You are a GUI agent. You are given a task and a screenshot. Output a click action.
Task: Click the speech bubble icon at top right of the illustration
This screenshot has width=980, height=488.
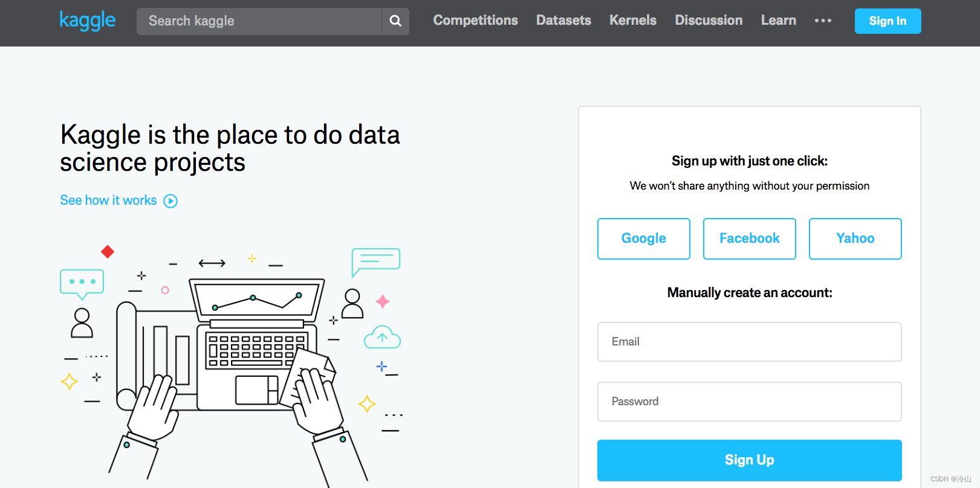point(375,261)
